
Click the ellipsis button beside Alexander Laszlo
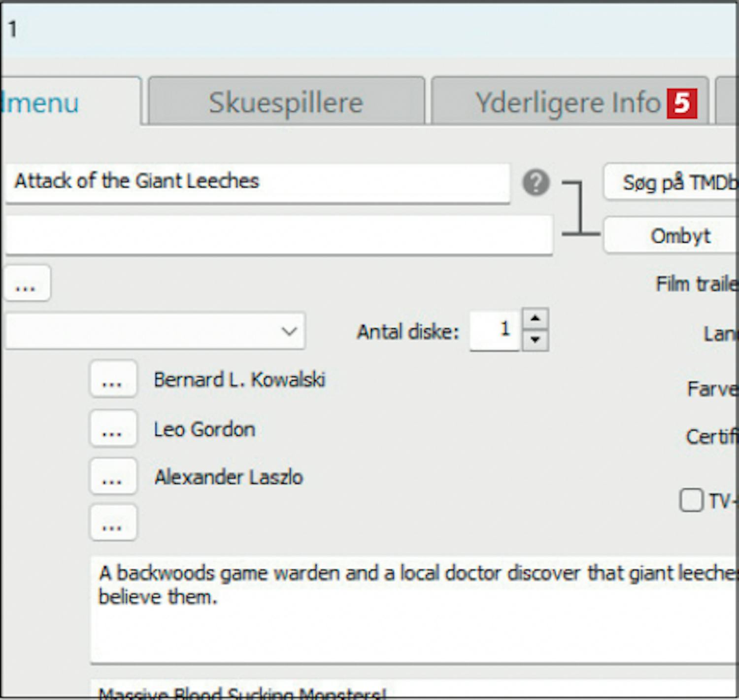click(113, 476)
